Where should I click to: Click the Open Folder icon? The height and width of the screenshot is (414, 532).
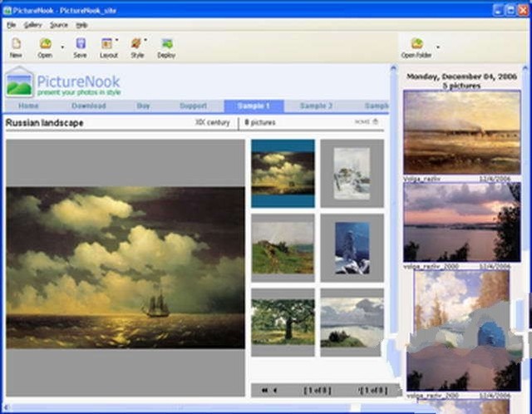tap(416, 47)
